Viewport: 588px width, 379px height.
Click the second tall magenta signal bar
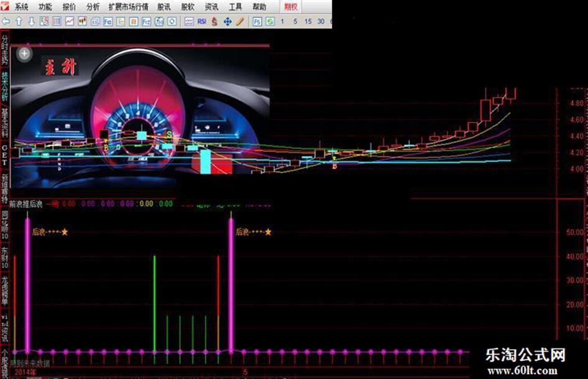coord(231,285)
